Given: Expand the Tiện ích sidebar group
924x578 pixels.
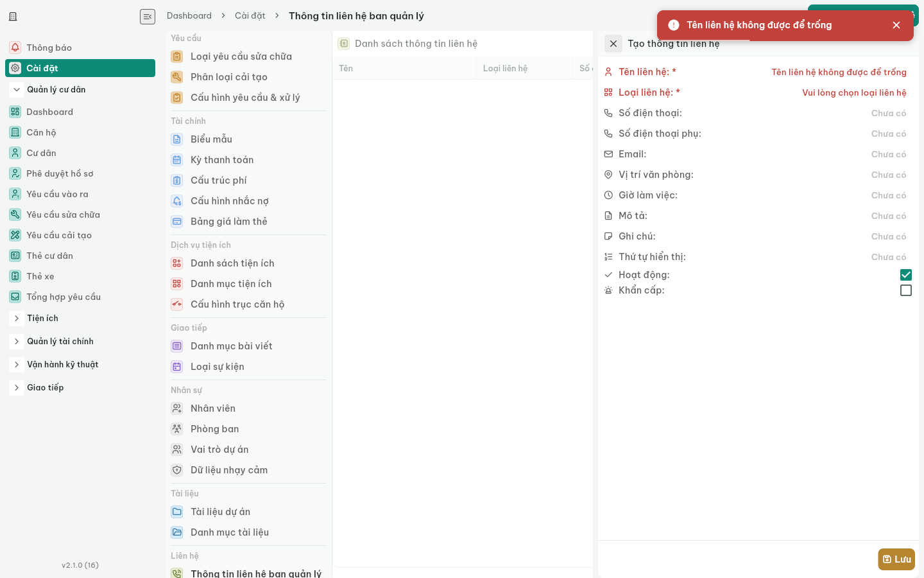Looking at the screenshot, I should click(x=17, y=319).
